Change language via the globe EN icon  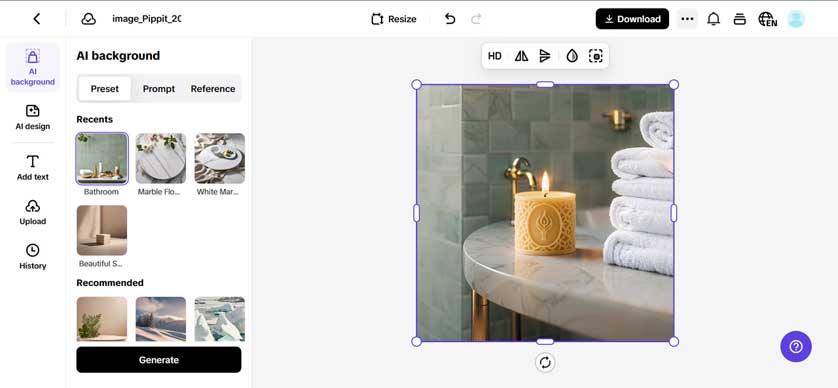(x=767, y=19)
